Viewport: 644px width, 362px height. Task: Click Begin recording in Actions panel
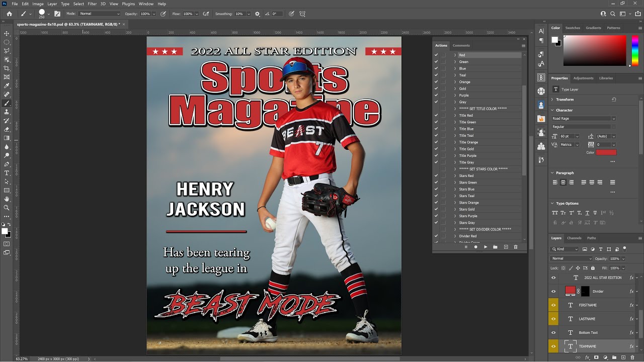point(475,247)
